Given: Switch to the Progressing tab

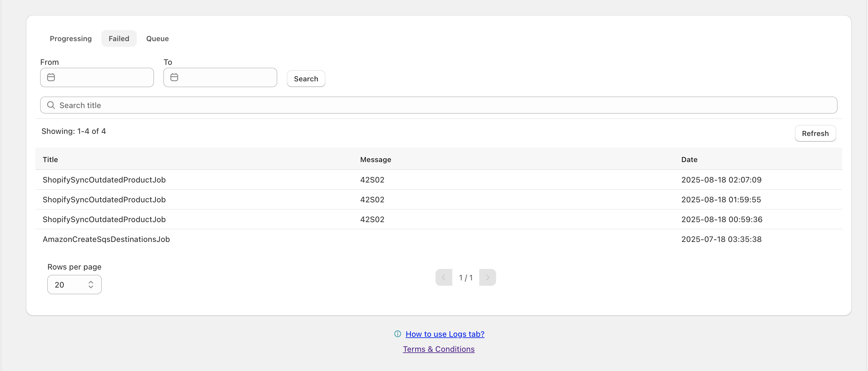Looking at the screenshot, I should pos(71,38).
